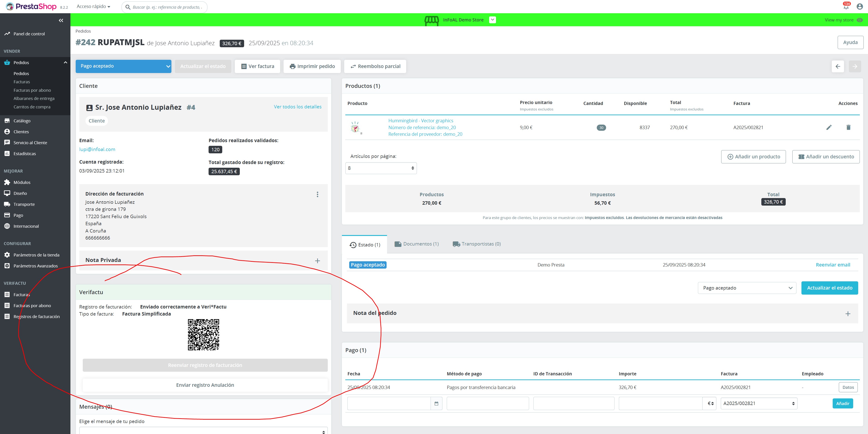The image size is (868, 434).
Task: Click Ver todos los detalles link
Action: coord(297,107)
